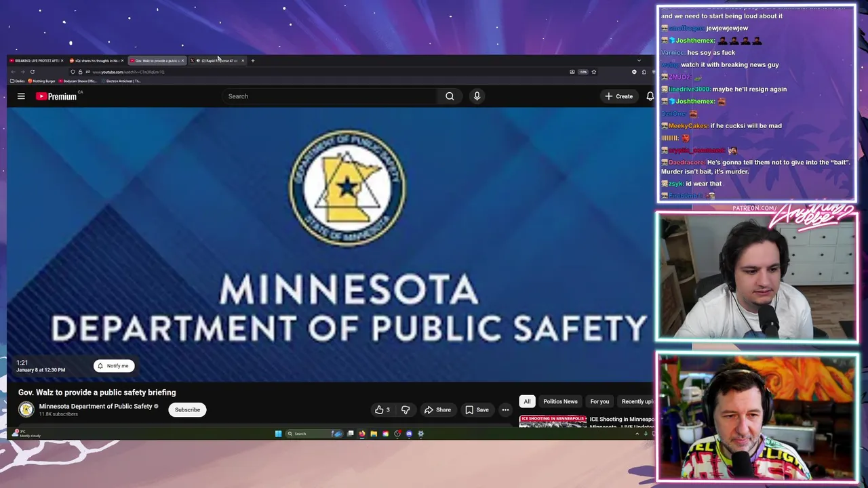868x488 pixels.
Task: Switch to BREAKING: LIVE PROTEST browser tab
Action: point(37,60)
